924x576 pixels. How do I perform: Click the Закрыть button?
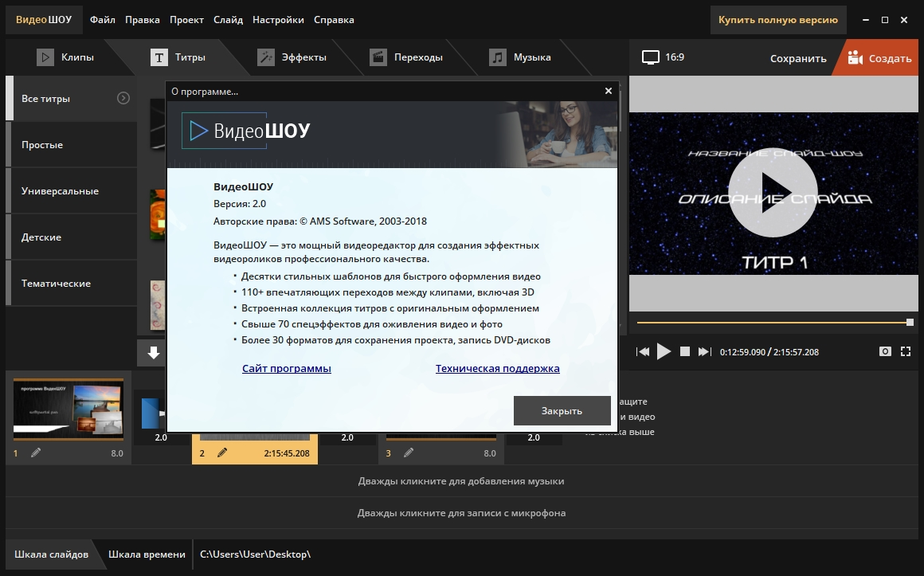[x=562, y=411]
